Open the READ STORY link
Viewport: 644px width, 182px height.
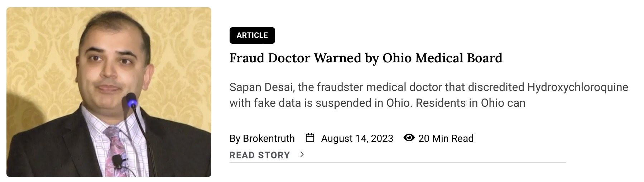(x=259, y=155)
